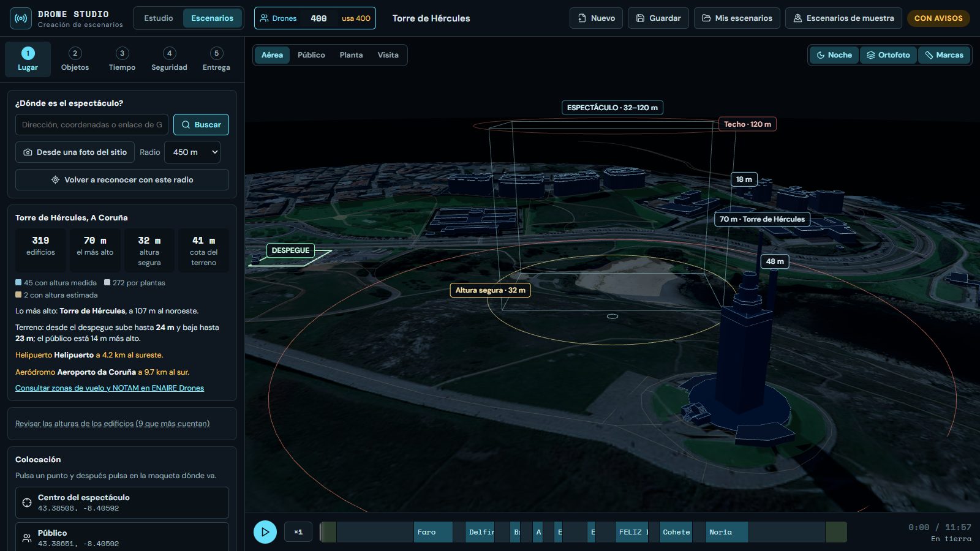
Task: Select the Cohete timeline block
Action: [676, 532]
